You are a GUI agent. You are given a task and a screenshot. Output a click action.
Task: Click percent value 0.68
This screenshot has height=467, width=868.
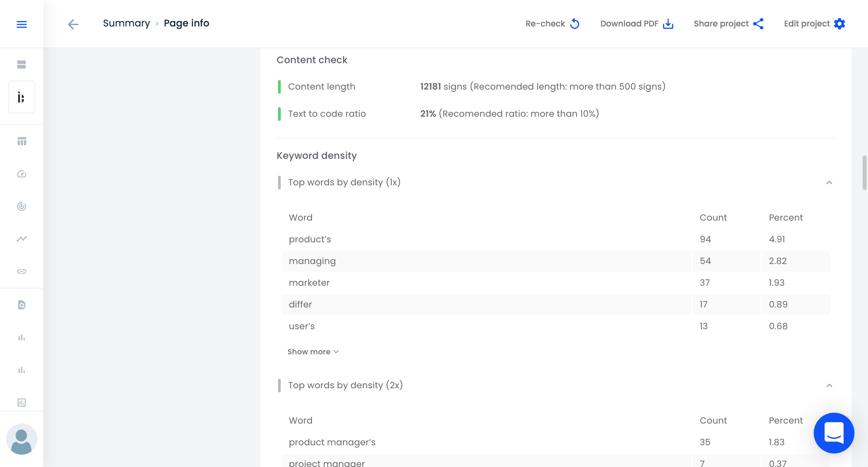pyautogui.click(x=778, y=326)
